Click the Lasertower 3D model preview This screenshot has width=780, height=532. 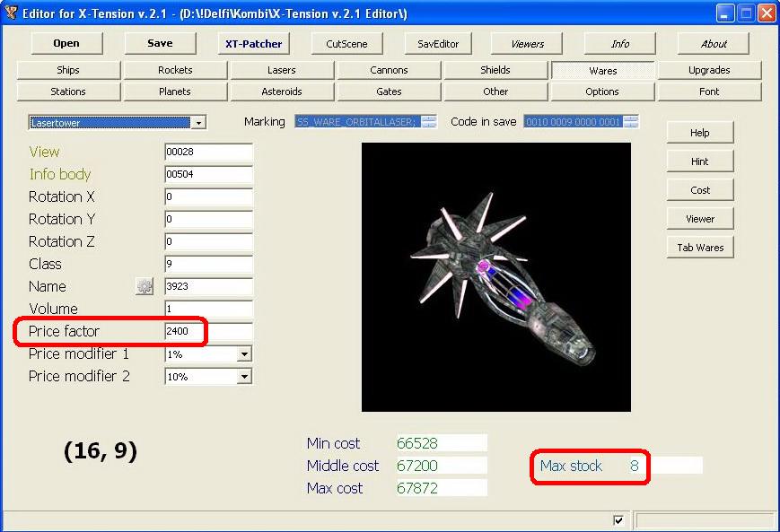495,277
